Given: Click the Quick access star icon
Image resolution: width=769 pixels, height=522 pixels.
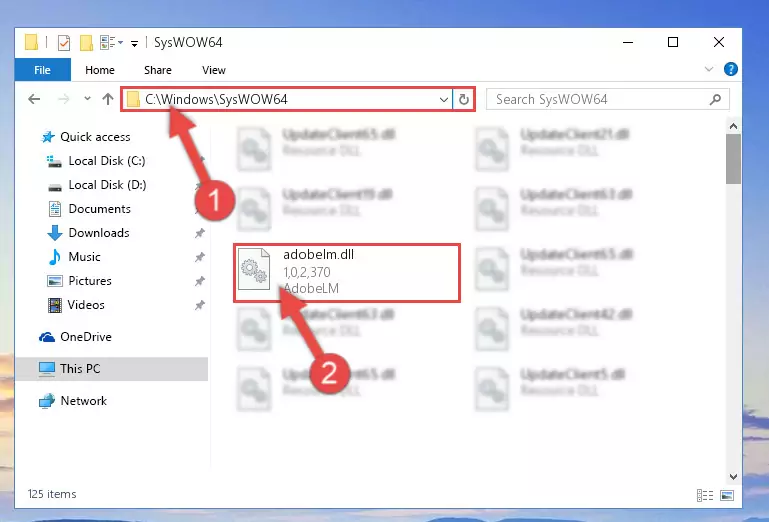Looking at the screenshot, I should click(48, 137).
